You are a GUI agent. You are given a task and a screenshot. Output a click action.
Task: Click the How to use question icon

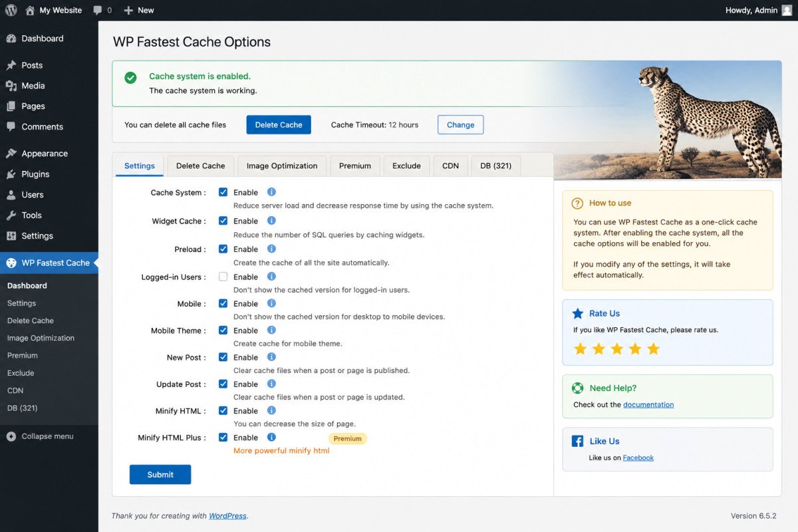tap(577, 203)
